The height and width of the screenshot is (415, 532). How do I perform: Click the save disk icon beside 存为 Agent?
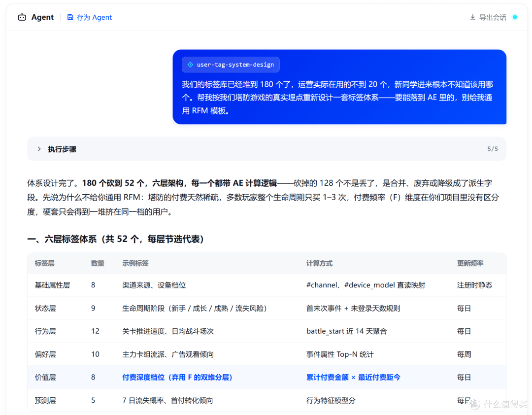pyautogui.click(x=70, y=17)
